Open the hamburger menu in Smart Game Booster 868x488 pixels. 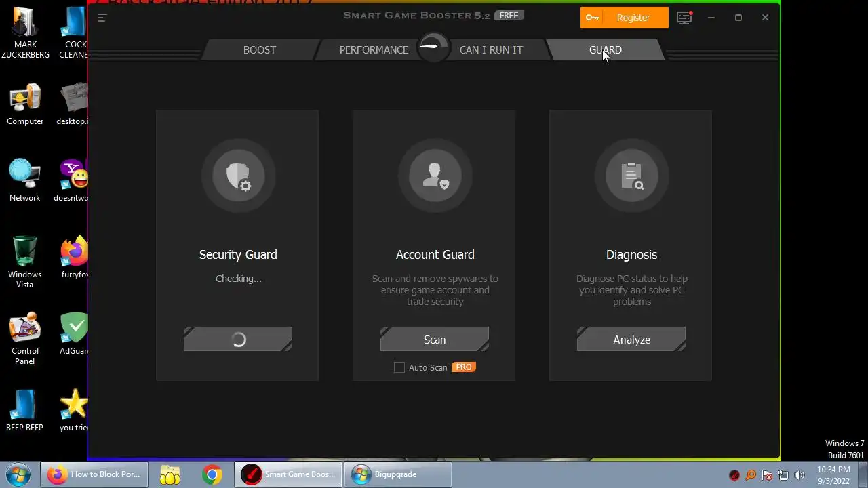point(102,18)
